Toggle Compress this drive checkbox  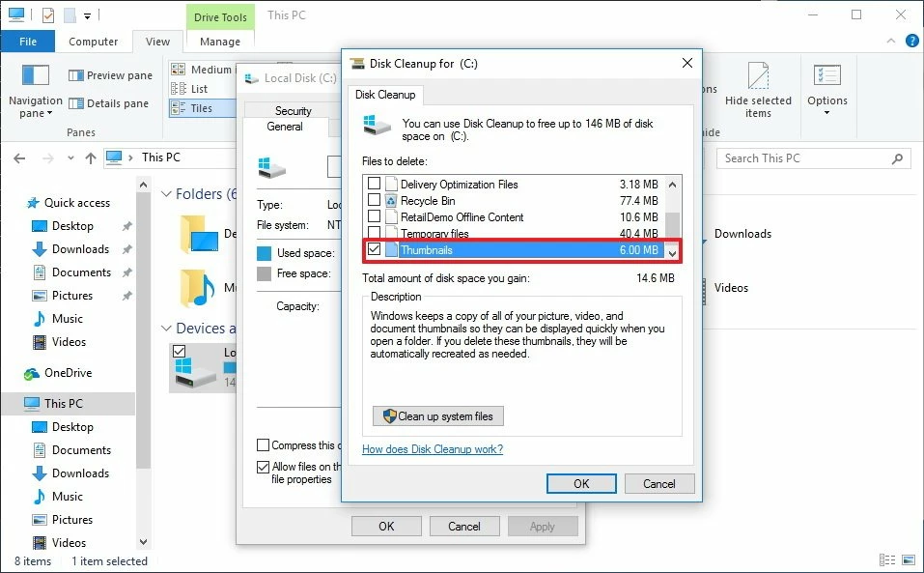[264, 445]
